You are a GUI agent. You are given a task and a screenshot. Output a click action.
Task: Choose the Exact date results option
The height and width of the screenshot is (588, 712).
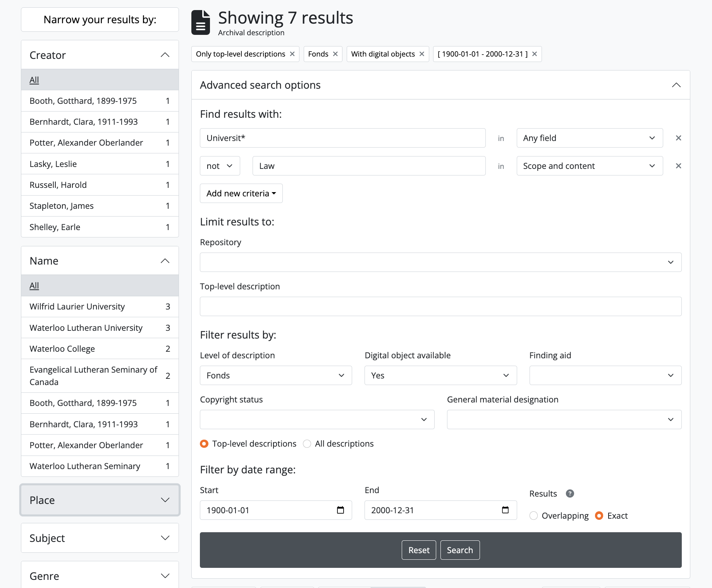pos(599,516)
